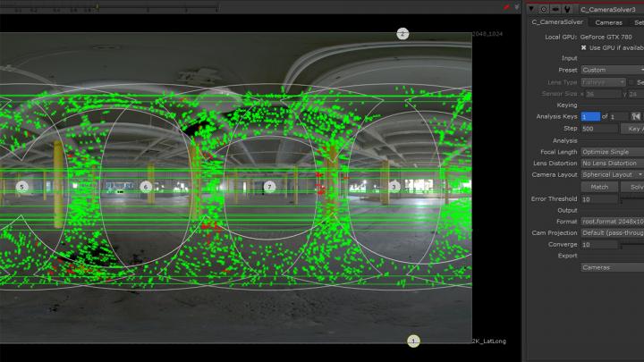Screen dimensions: 644x362
Task: Open the Focal Length Optimize Single dropdown
Action: tap(612, 152)
